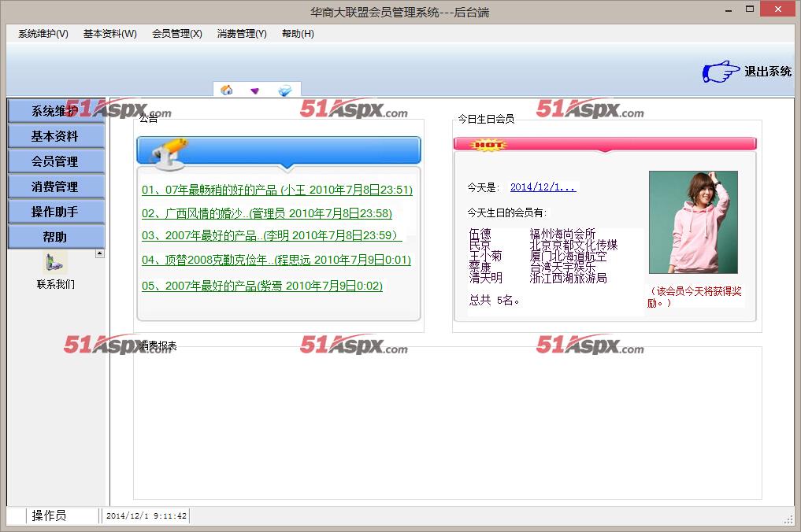Image resolution: width=801 pixels, height=532 pixels.
Task: Click the 联系我们 phone icon
Action: tap(55, 263)
